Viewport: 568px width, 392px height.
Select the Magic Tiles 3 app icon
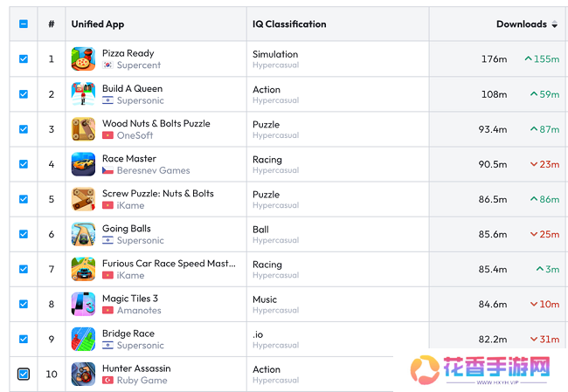point(83,304)
